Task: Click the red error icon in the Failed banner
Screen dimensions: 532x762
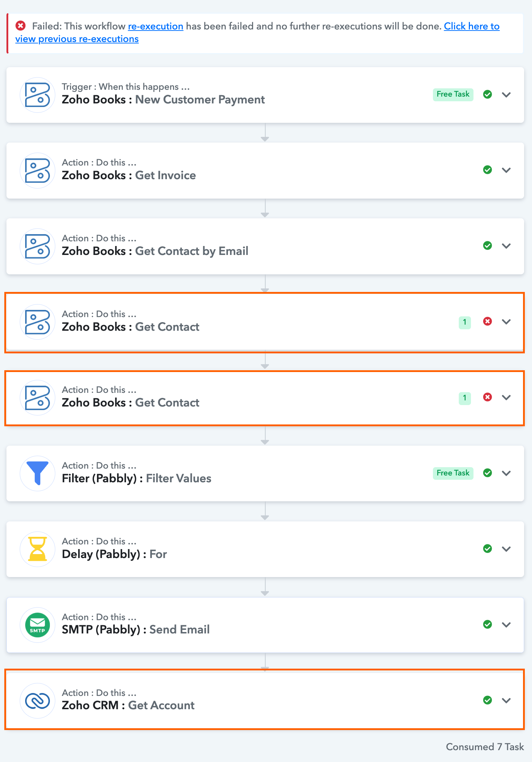Action: (x=20, y=26)
